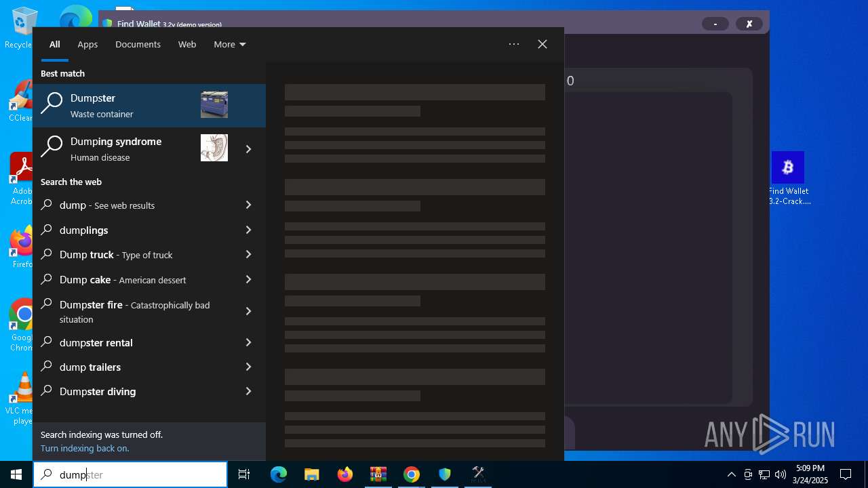The height and width of the screenshot is (488, 868).
Task: Select the Dump cake web suggestion
Action: pos(133,279)
